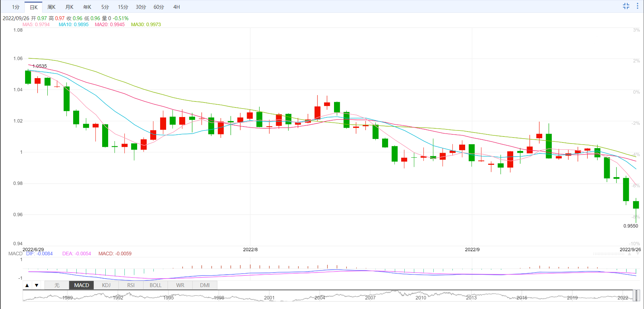This screenshot has width=644, height=309.
Task: Exit fullscreen with the collapse icon
Action: point(626,6)
